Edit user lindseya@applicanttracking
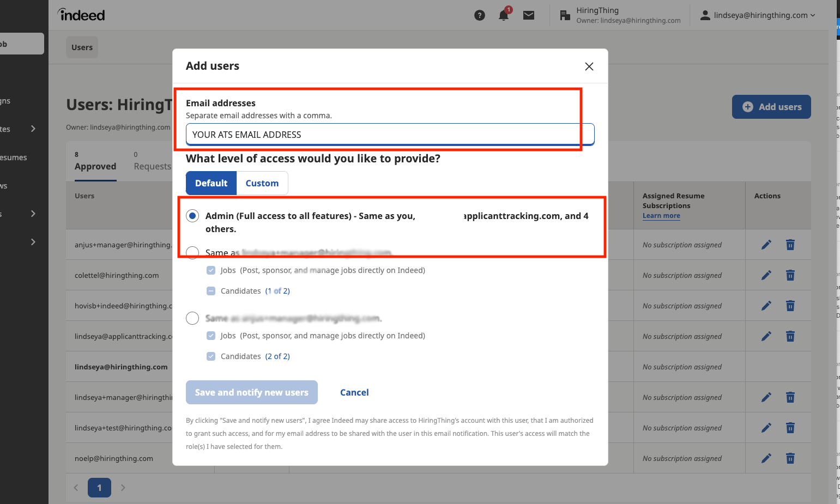 (766, 336)
